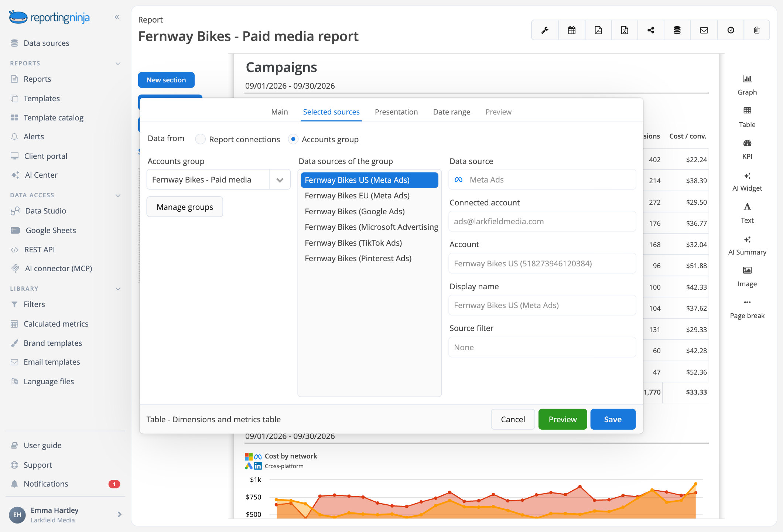Select Fernway Bikes (Google Ads) source
Viewport: 783px width, 532px height.
click(369, 212)
